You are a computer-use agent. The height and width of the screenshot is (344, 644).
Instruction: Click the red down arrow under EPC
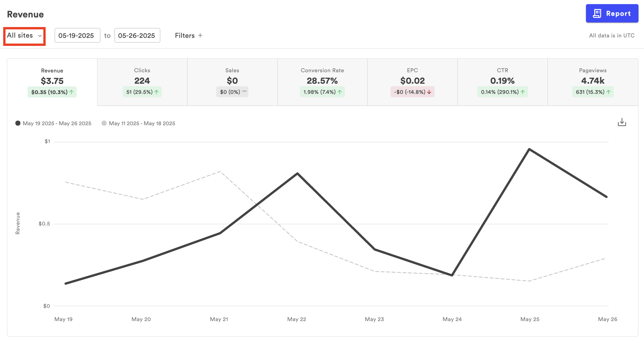click(x=429, y=92)
